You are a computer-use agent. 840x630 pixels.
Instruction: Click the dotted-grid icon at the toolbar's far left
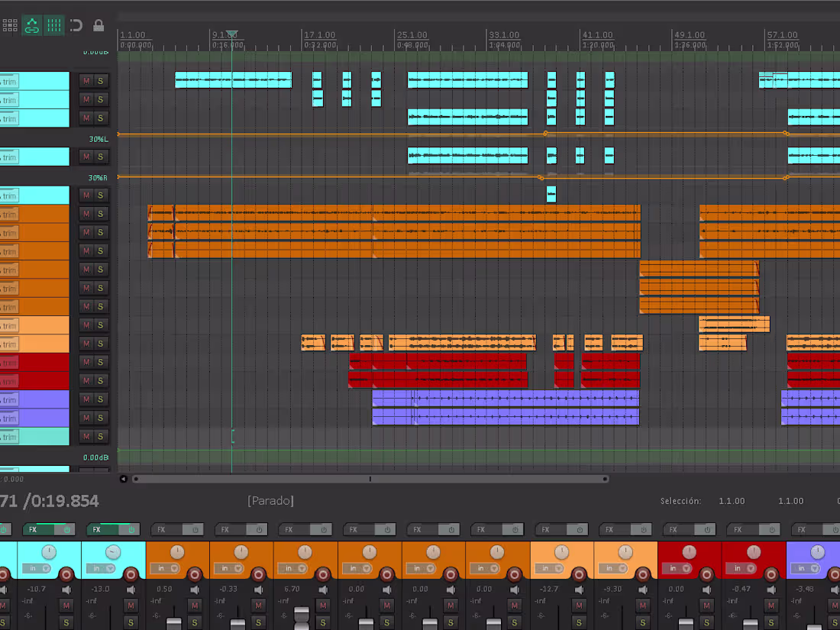click(x=10, y=25)
